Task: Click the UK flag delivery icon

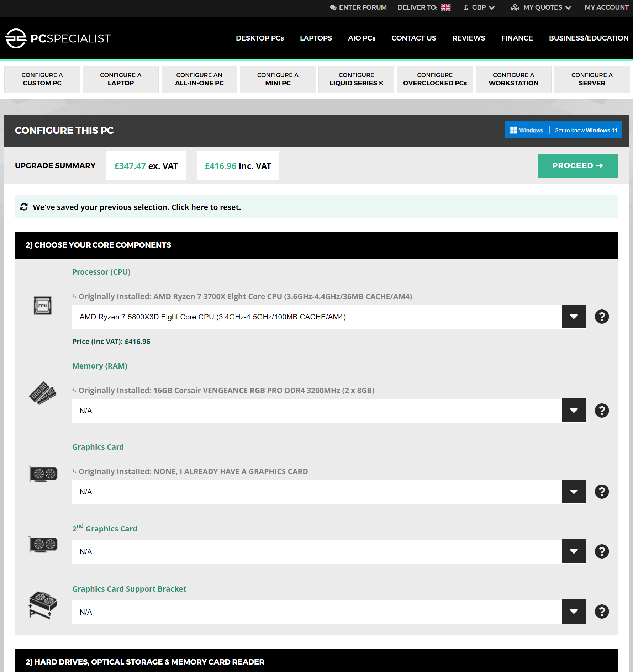Action: pyautogui.click(x=445, y=7)
